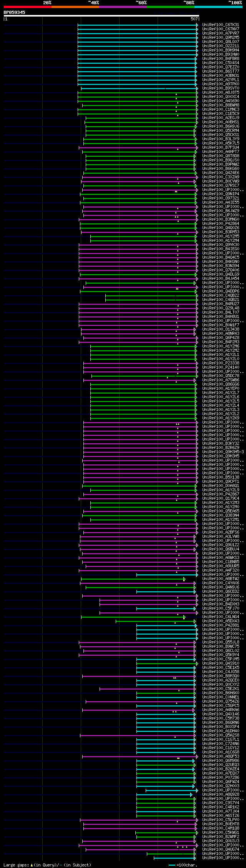Select the BP059345 query name
246x868 pixels.
[x=15, y=12]
